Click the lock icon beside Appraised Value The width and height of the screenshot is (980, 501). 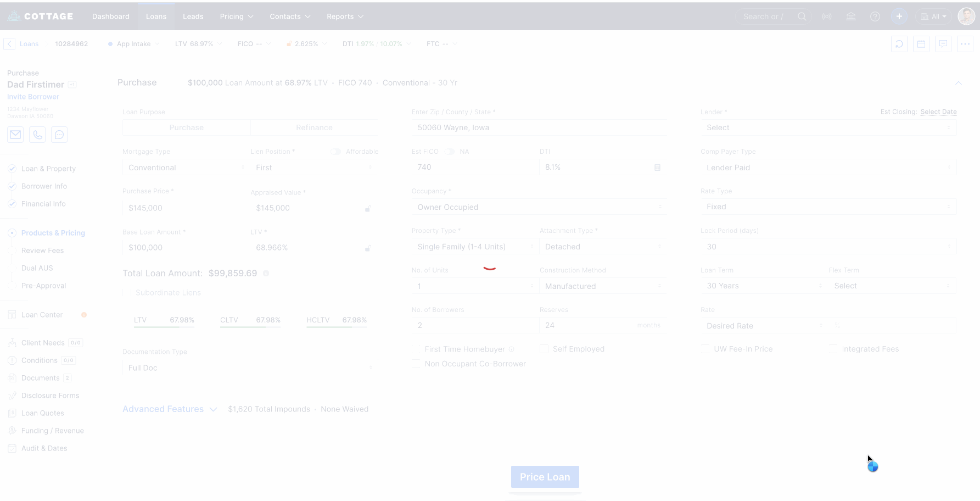368,208
